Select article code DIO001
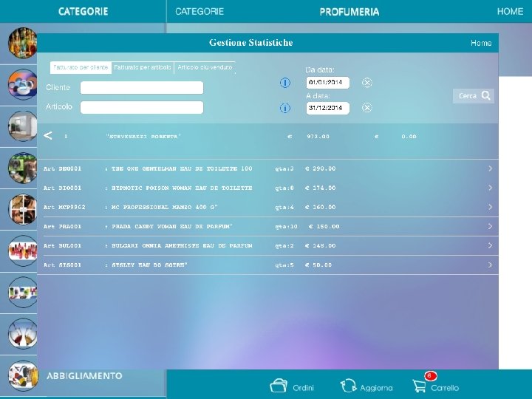Screen dimensions: 532x399 click(x=70, y=188)
